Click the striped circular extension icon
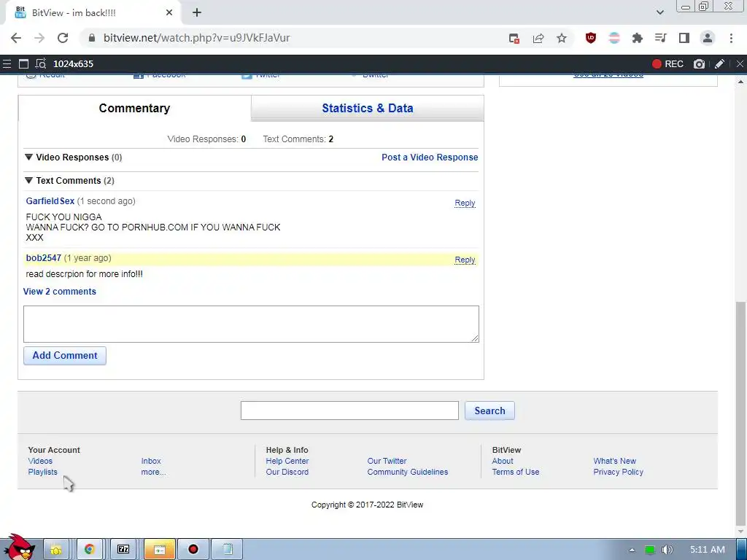 (614, 38)
